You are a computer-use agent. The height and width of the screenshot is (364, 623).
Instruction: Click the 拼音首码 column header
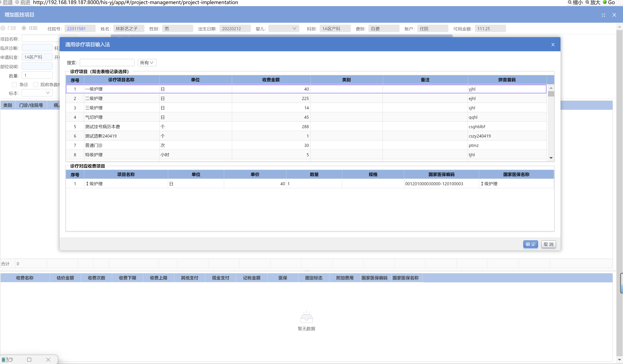click(507, 80)
